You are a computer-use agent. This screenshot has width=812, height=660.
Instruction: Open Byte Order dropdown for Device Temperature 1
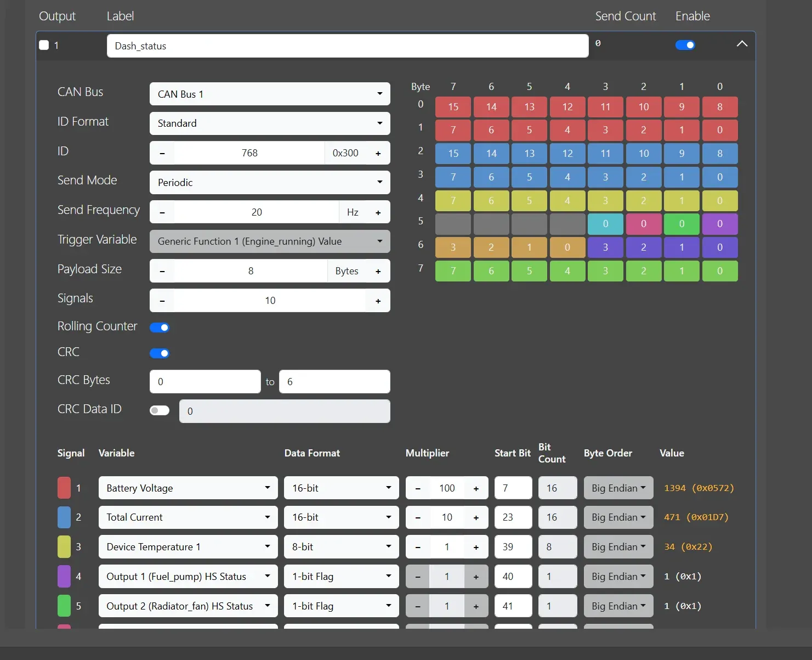pyautogui.click(x=618, y=547)
